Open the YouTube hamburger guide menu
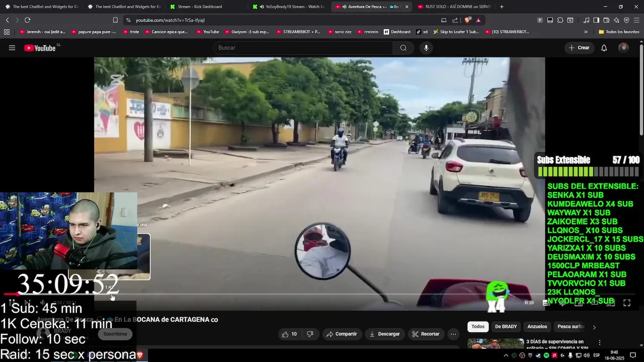 [12, 48]
